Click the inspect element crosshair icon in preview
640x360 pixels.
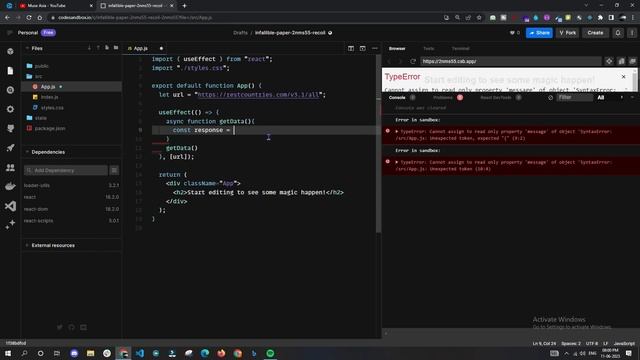(x=609, y=61)
